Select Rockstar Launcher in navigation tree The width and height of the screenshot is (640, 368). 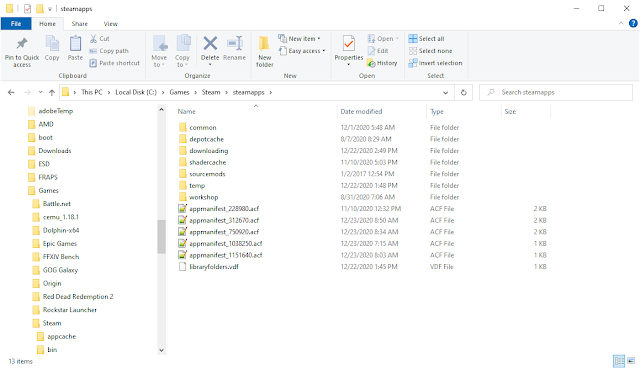click(x=70, y=310)
